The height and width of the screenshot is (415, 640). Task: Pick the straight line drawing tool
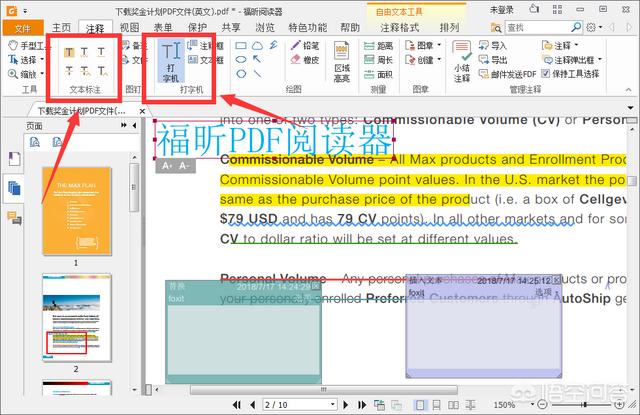257,74
